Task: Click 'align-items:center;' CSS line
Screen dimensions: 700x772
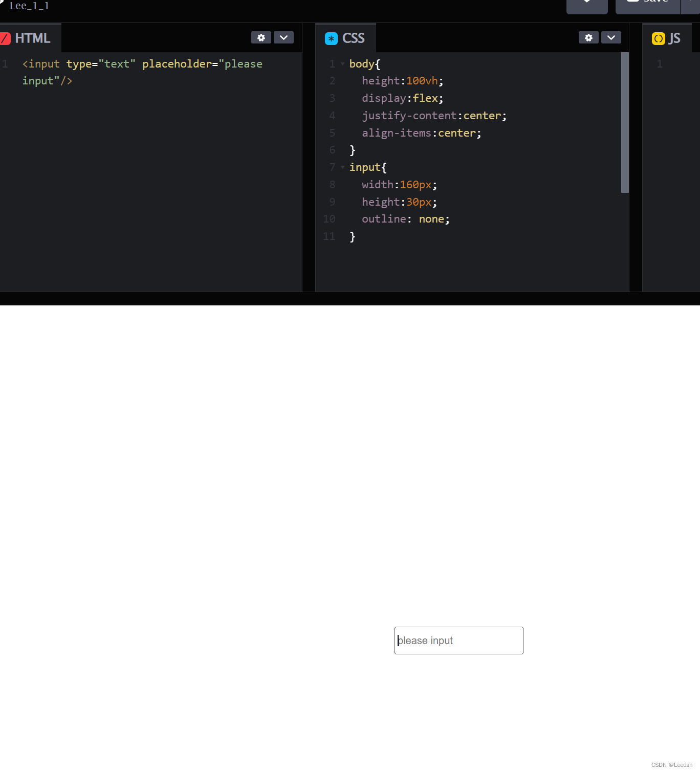Action: coord(422,133)
